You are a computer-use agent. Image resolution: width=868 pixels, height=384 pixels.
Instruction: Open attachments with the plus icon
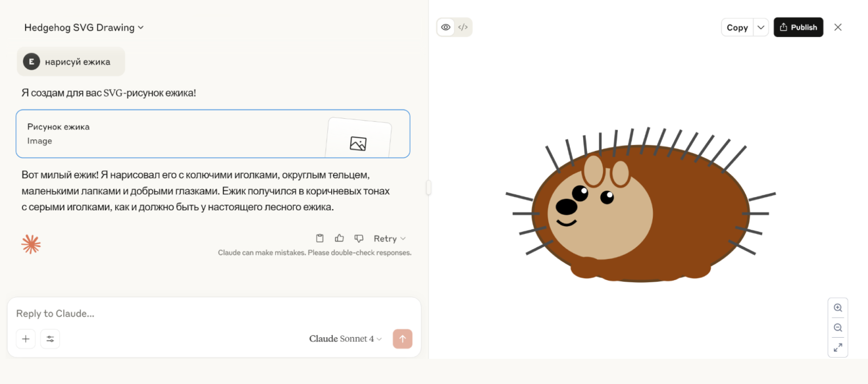coord(25,339)
